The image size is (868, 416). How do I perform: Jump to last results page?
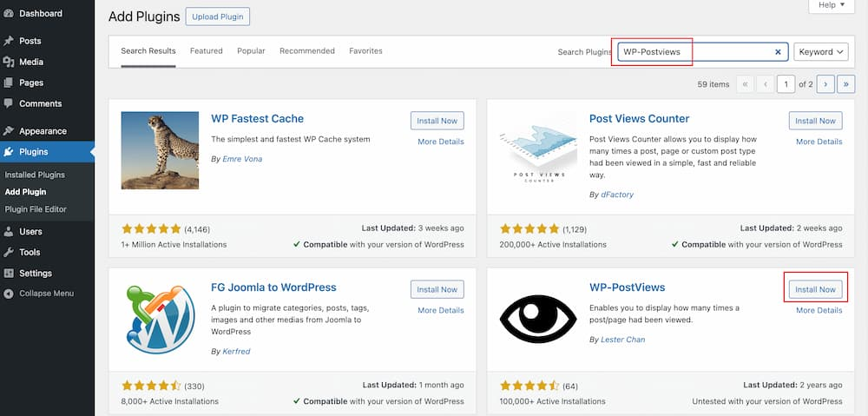click(845, 84)
